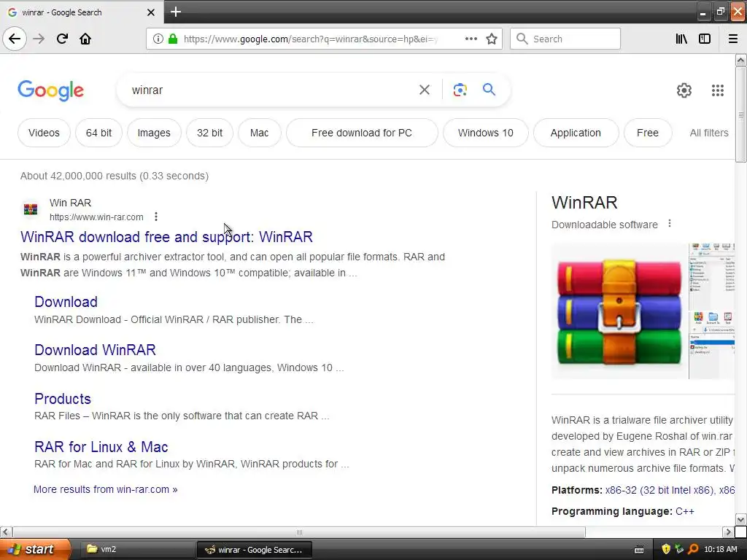Filter results by Videos
Viewport: 747px width, 560px height.
point(44,133)
